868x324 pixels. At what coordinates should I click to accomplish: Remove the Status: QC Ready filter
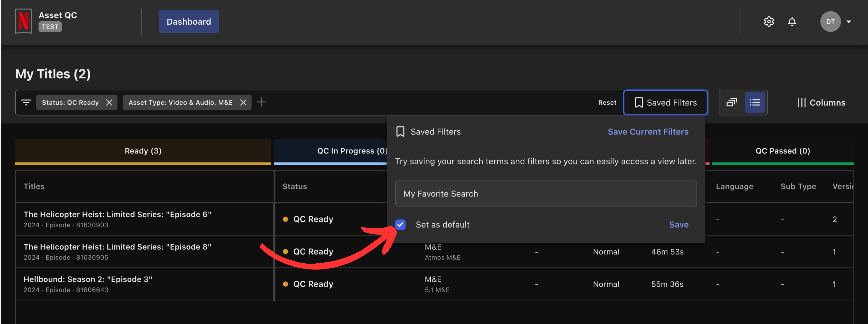109,102
